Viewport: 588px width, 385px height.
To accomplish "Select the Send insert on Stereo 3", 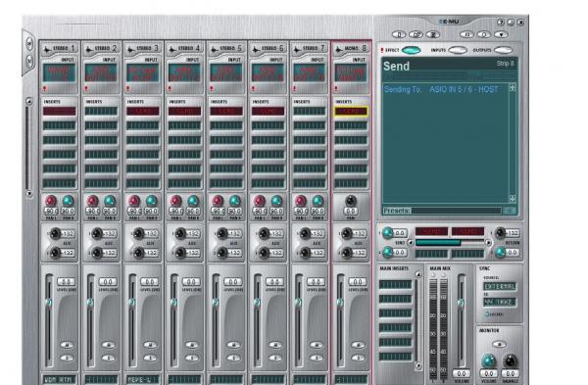I will pyautogui.click(x=143, y=112).
